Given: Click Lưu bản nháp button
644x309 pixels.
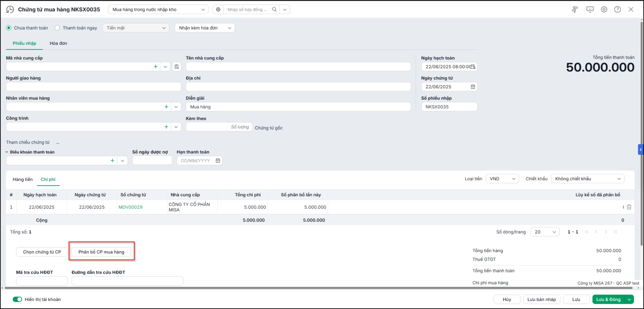Looking at the screenshot, I should point(541,299).
